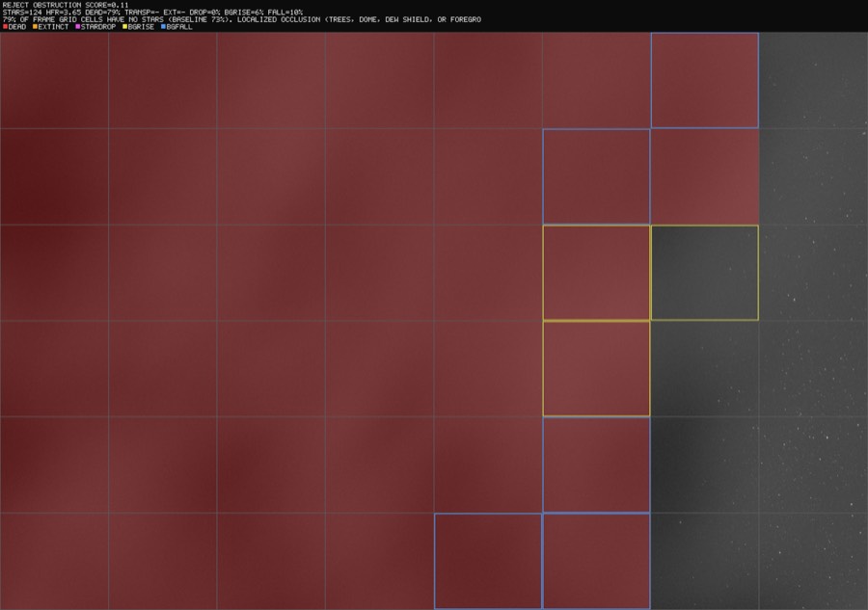Click the 'BASELINE 73%' text in the description
Viewport: 868px width, 610px height.
click(x=198, y=19)
